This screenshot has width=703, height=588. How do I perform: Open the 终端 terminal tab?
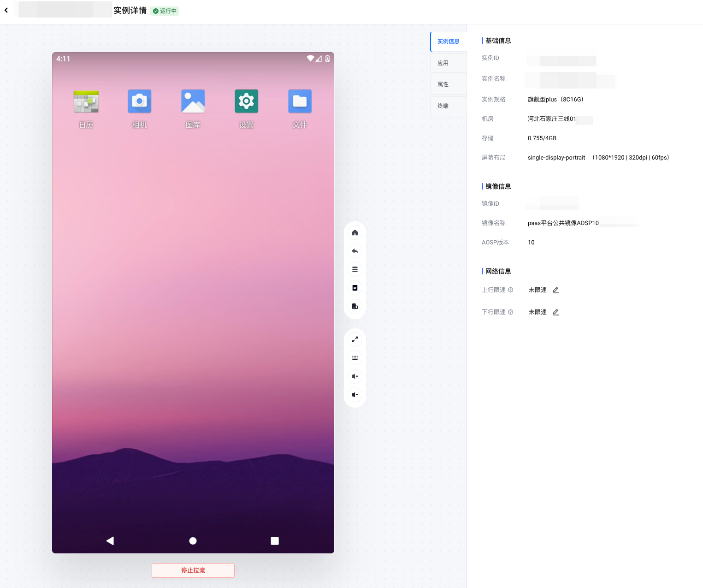coord(448,106)
